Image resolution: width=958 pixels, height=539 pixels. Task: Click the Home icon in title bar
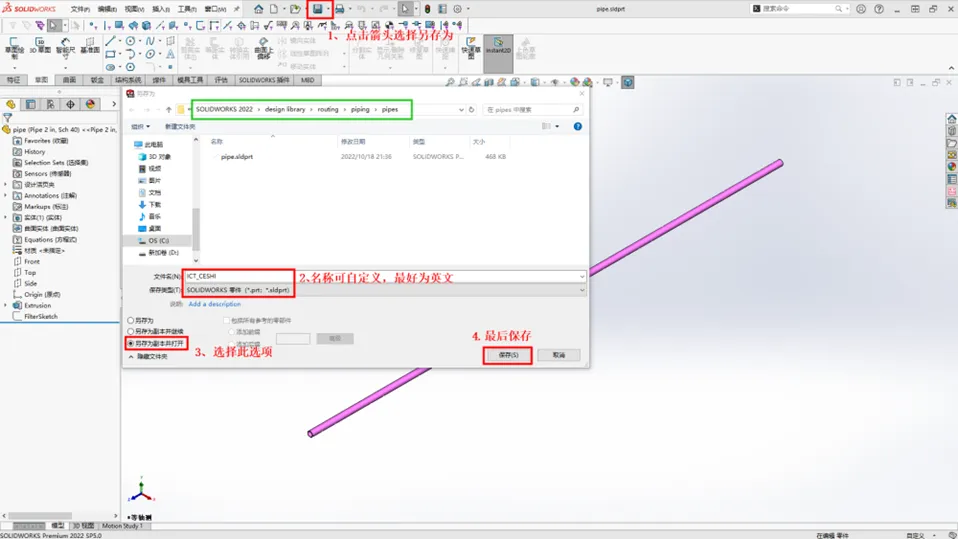coord(258,9)
